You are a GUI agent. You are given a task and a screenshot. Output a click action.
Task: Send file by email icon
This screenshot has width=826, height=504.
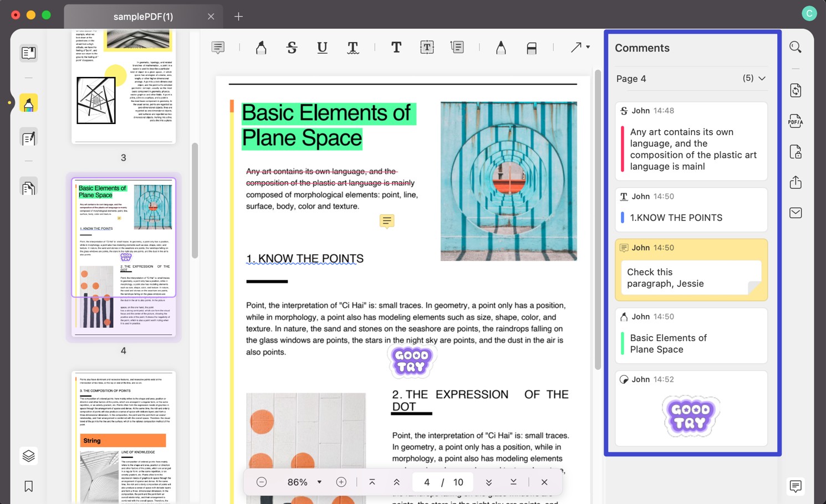tap(796, 213)
